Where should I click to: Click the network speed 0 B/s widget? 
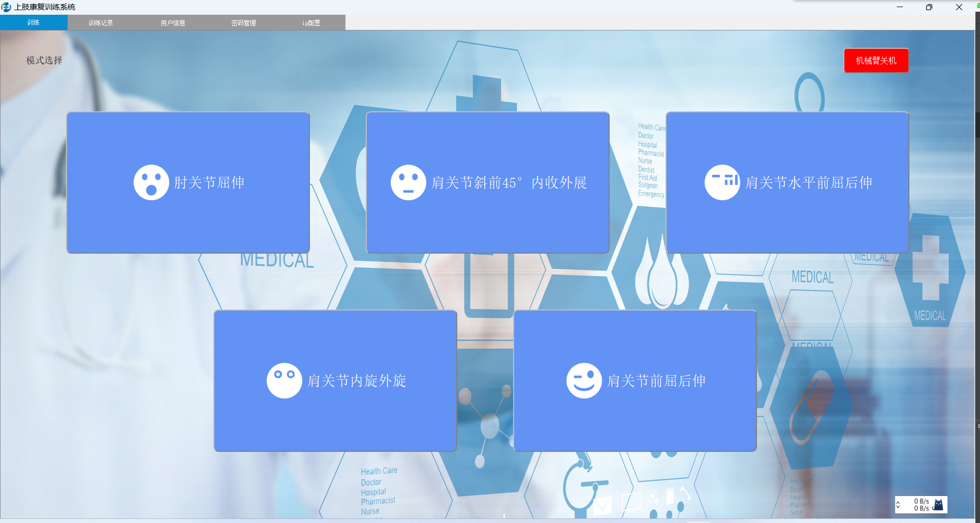[x=921, y=505]
